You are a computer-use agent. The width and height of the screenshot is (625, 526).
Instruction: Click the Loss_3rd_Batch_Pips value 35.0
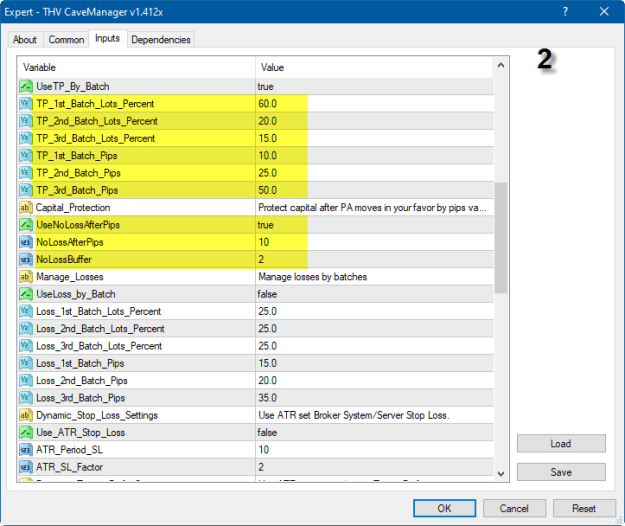click(267, 398)
